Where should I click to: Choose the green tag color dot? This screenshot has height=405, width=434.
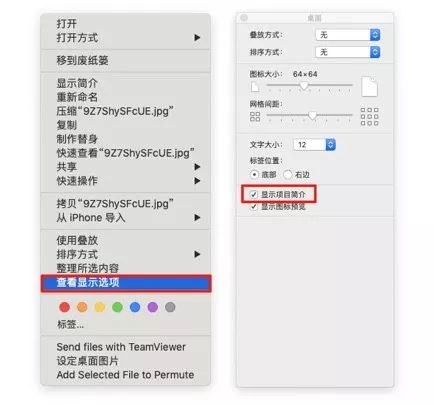click(x=117, y=307)
